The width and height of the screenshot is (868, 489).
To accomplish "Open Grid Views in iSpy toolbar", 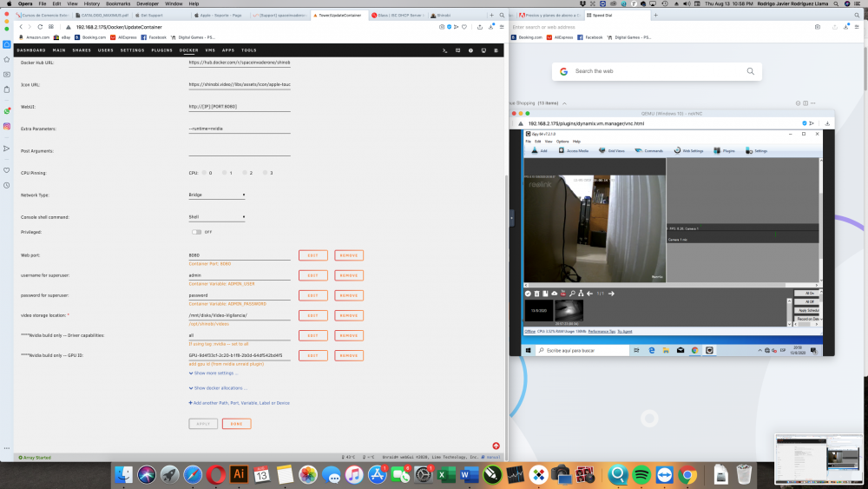I will [x=612, y=150].
